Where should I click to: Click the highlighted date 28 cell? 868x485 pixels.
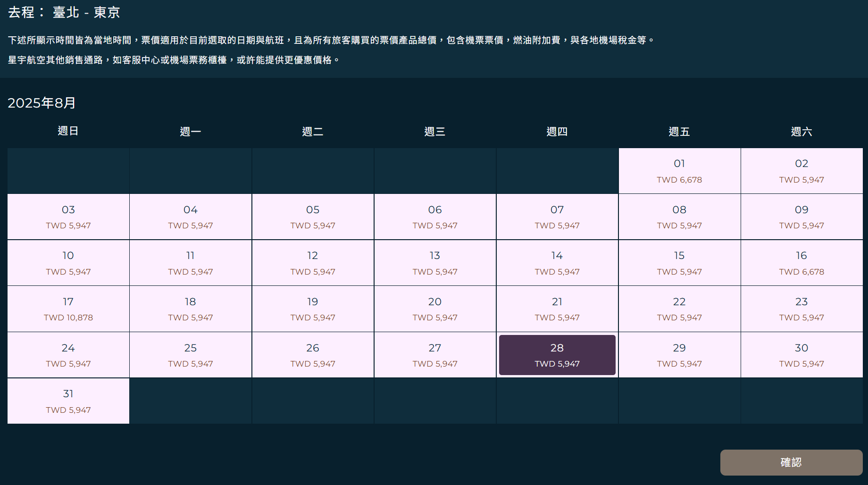coord(557,355)
